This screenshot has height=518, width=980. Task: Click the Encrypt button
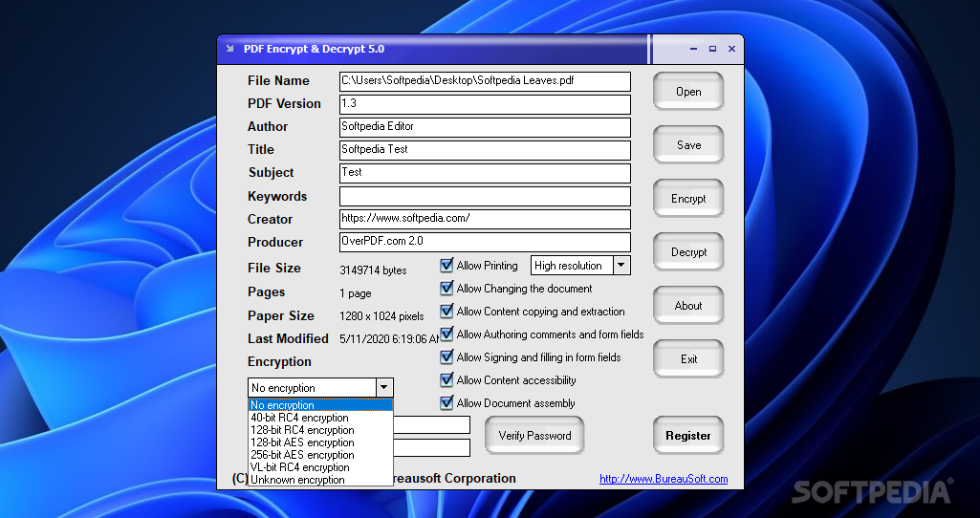[x=688, y=199]
